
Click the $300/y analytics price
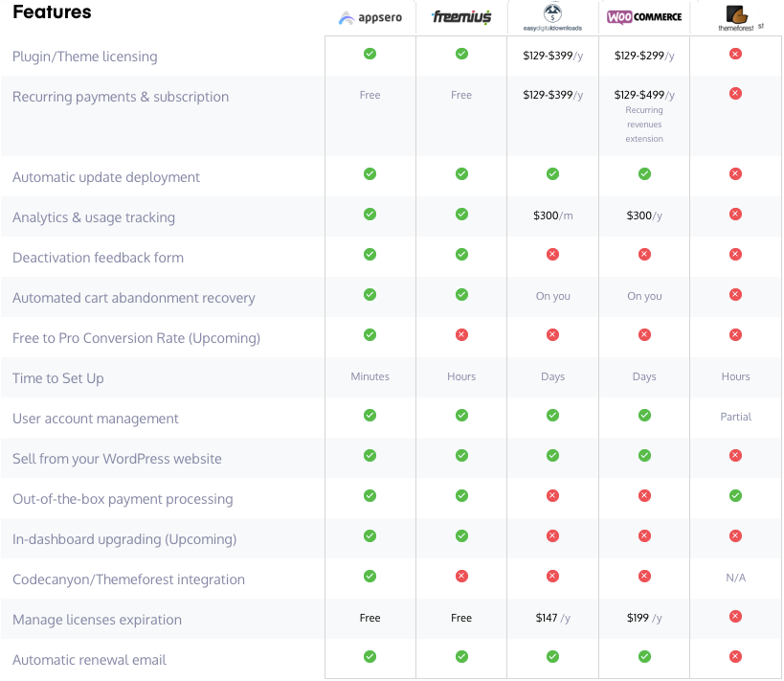(x=644, y=216)
